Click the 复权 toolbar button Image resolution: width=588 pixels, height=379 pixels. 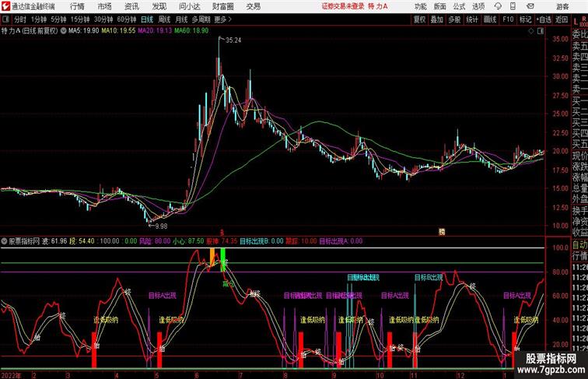click(x=419, y=19)
